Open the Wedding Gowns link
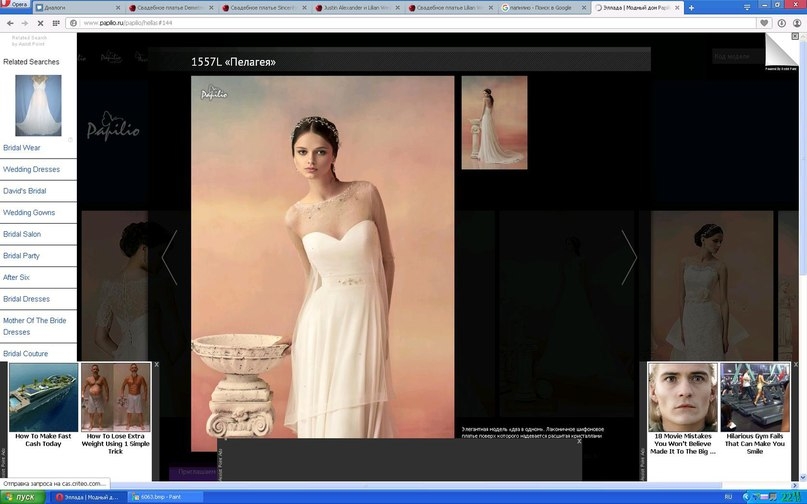Screen dimensions: 807x504 29,213
